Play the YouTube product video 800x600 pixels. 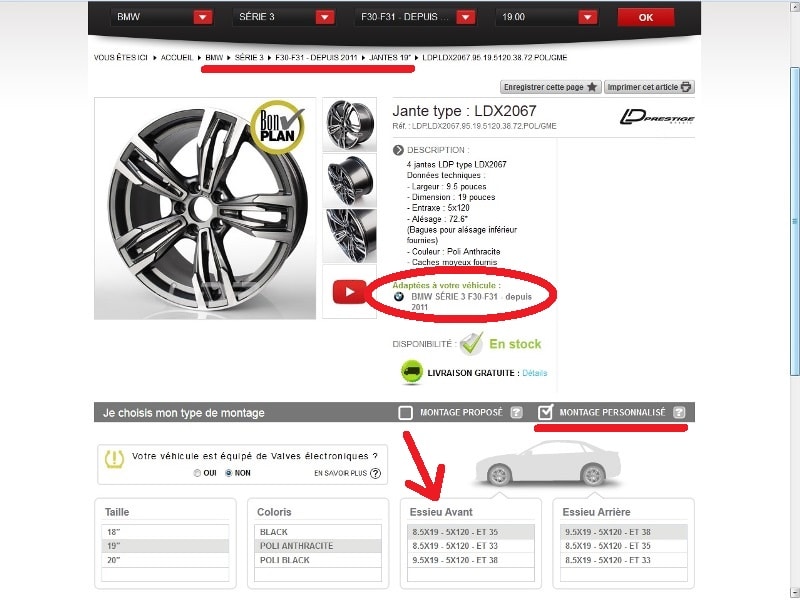click(x=349, y=292)
